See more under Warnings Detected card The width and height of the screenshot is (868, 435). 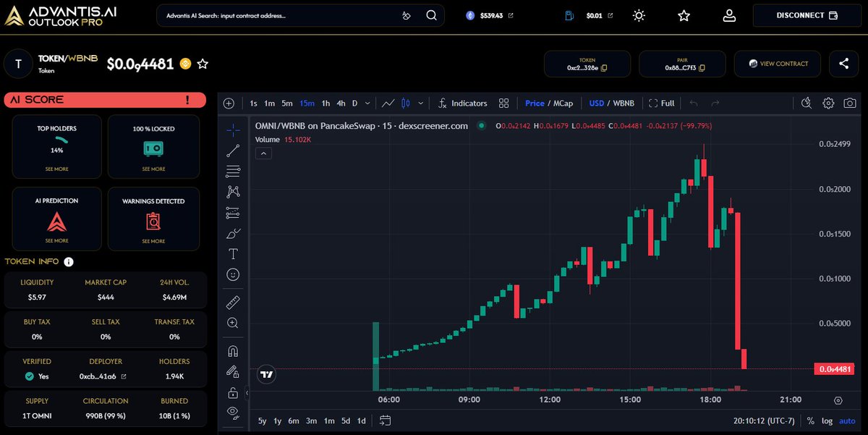(x=153, y=241)
